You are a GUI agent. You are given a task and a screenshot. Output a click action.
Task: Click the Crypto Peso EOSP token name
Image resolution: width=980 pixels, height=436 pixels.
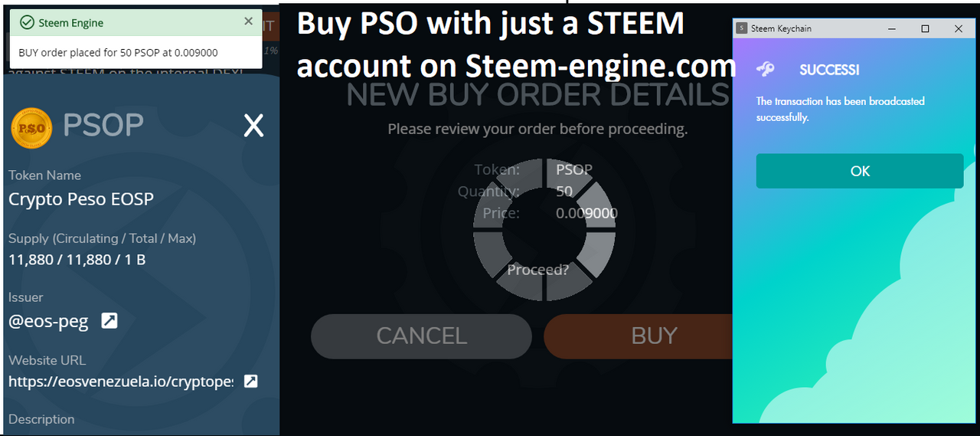pos(81,199)
